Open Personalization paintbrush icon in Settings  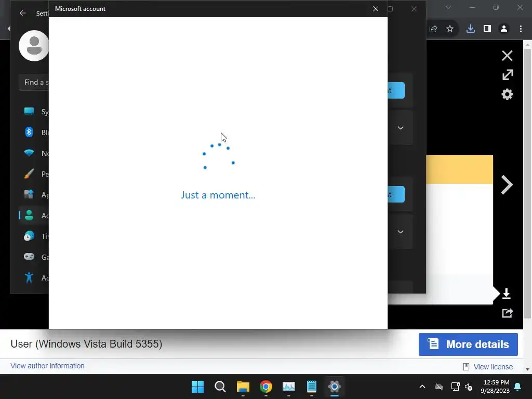pyautogui.click(x=29, y=174)
